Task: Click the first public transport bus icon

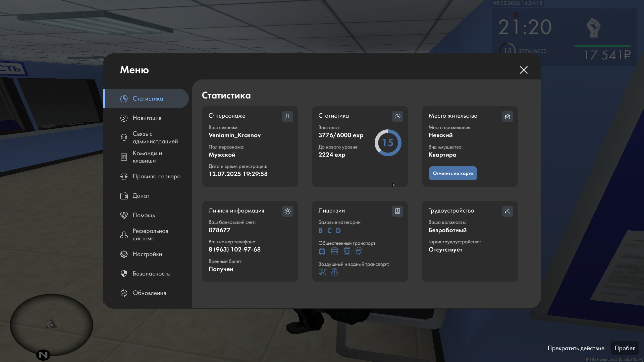Action: pos(322,251)
